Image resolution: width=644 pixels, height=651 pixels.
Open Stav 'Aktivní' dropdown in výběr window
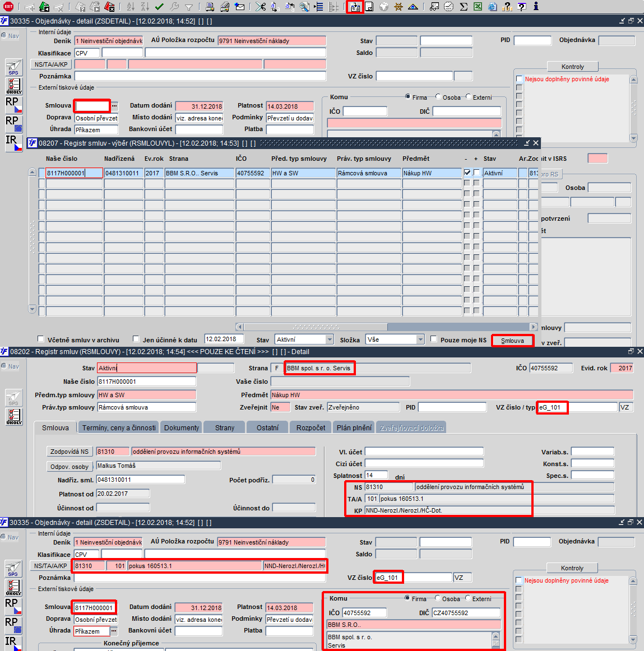[330, 339]
